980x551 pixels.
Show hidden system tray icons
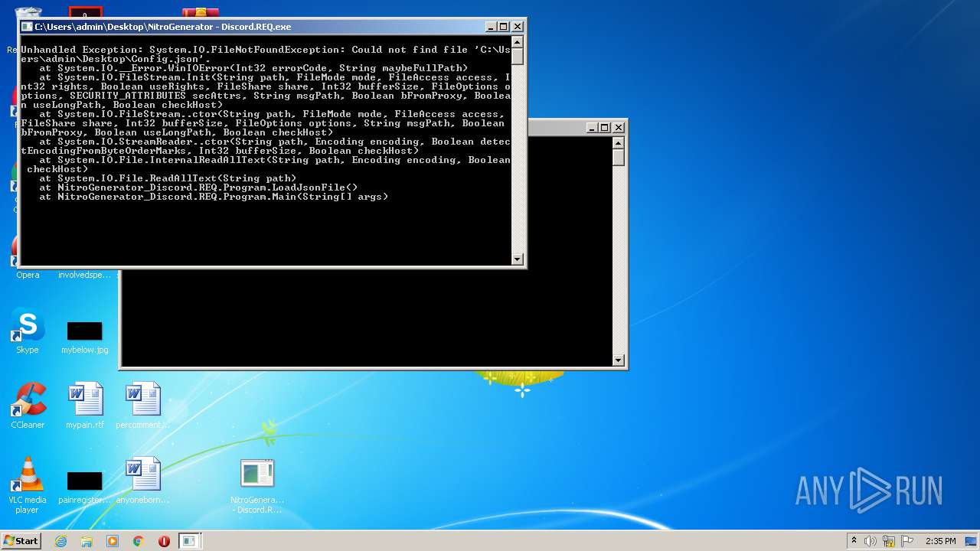coord(854,541)
